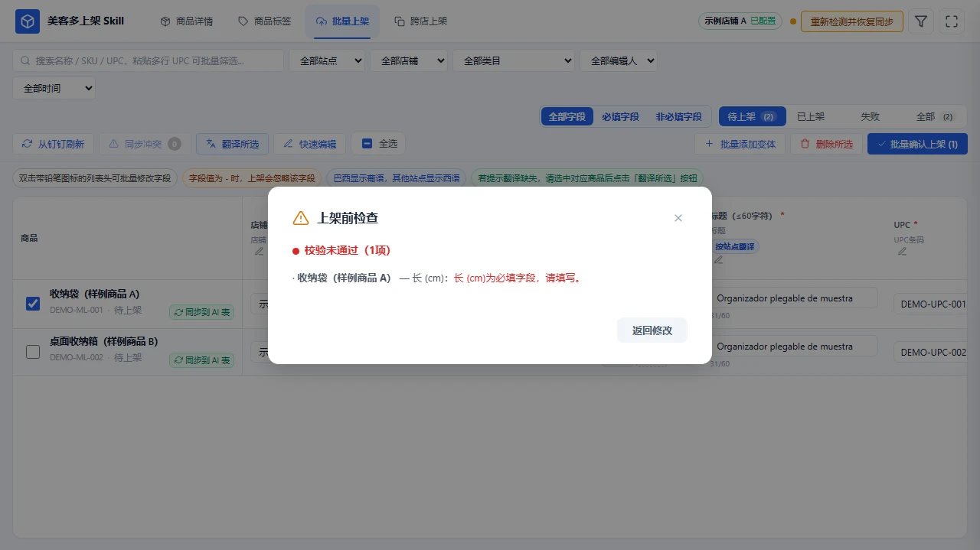Select the 非必填字段 field filter
980x550 pixels.
click(678, 117)
